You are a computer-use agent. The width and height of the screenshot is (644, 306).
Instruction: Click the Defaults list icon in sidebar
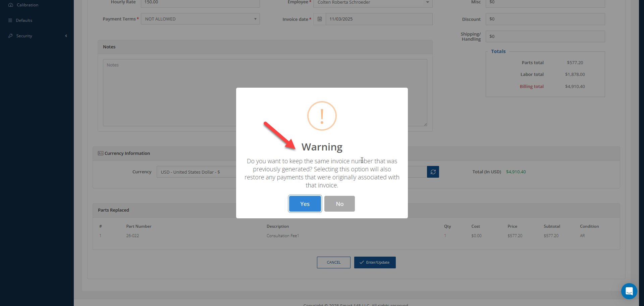pos(10,20)
